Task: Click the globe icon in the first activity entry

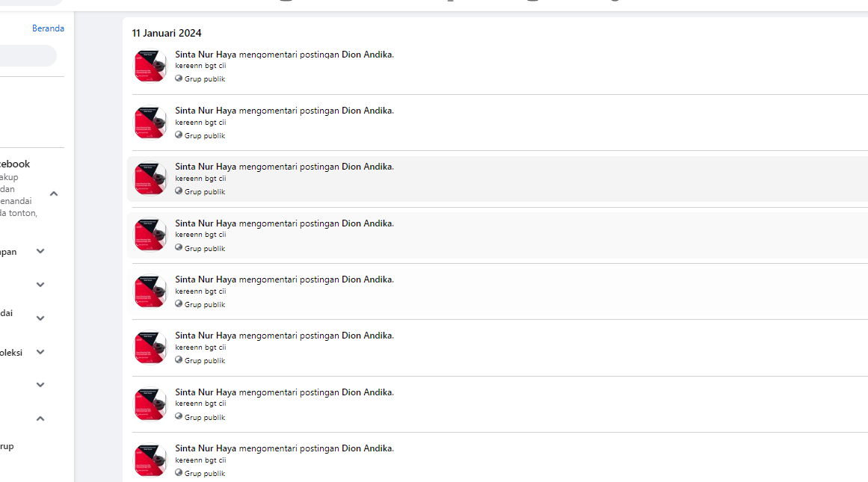Action: [x=179, y=78]
